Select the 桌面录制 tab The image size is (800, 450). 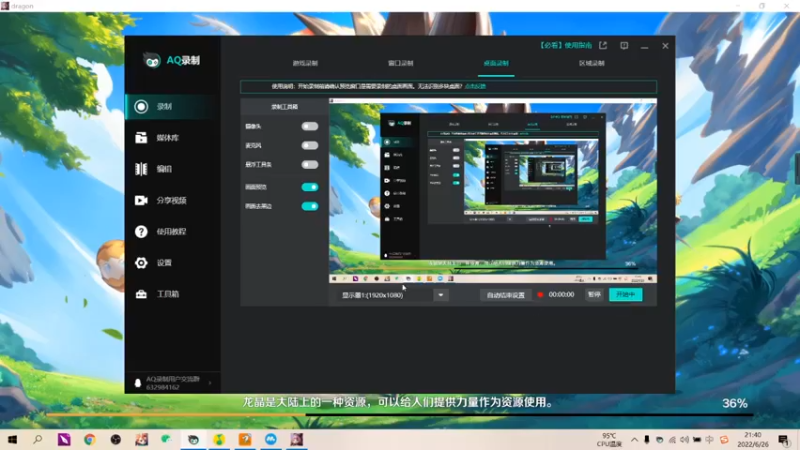tap(496, 63)
